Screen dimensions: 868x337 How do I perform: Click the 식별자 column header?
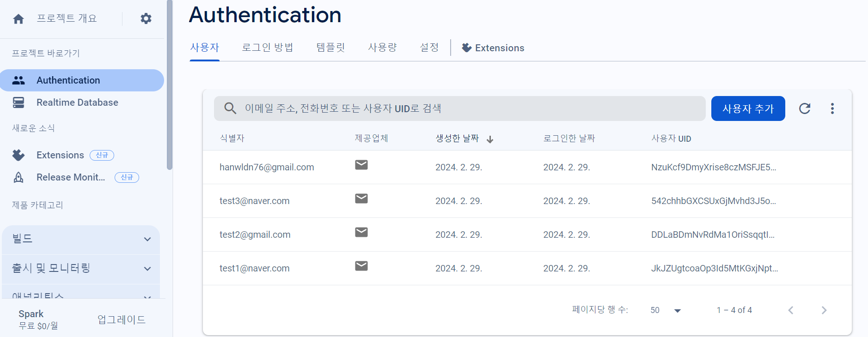pos(232,138)
